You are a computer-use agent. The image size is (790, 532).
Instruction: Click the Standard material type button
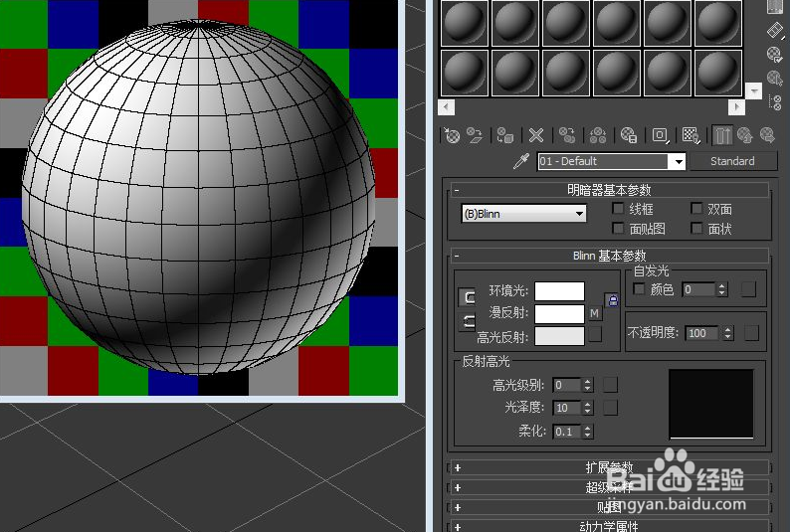pos(733,161)
